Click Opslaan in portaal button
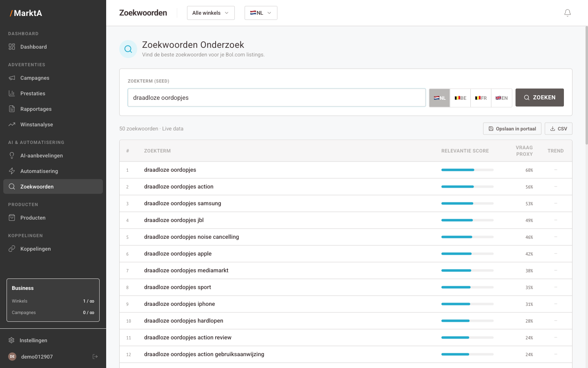This screenshot has height=368, width=588. [512, 128]
